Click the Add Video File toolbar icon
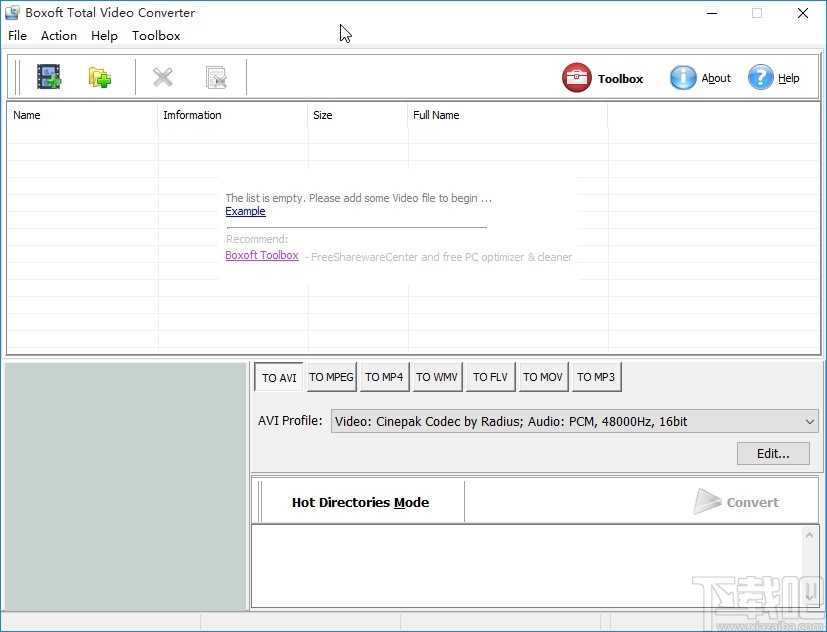The image size is (827, 632). [48, 76]
